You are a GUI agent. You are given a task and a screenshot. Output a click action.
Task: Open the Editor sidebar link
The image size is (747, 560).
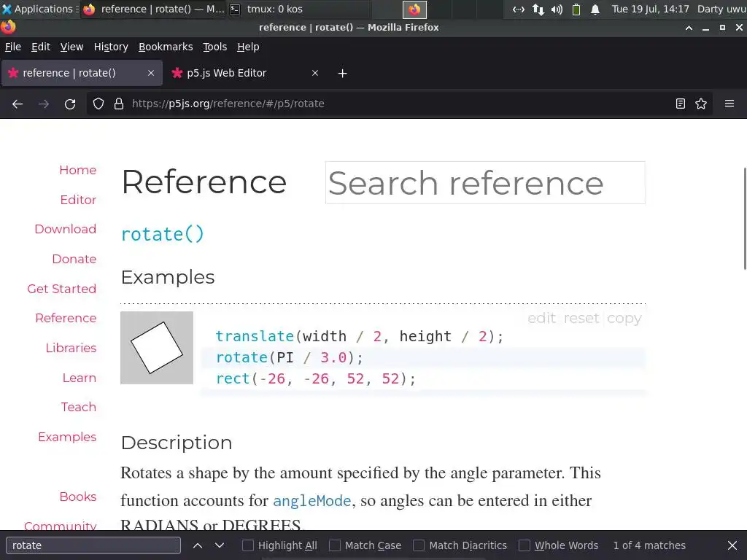(x=78, y=200)
